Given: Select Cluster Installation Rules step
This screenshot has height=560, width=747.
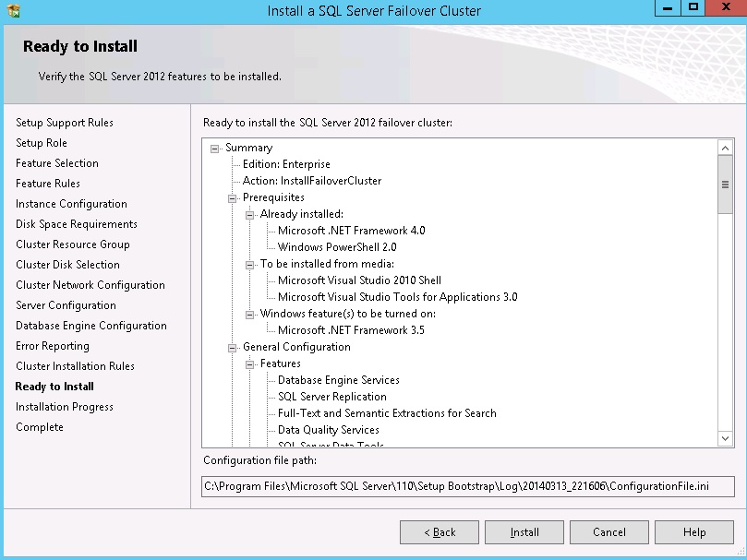Looking at the screenshot, I should (x=75, y=365).
